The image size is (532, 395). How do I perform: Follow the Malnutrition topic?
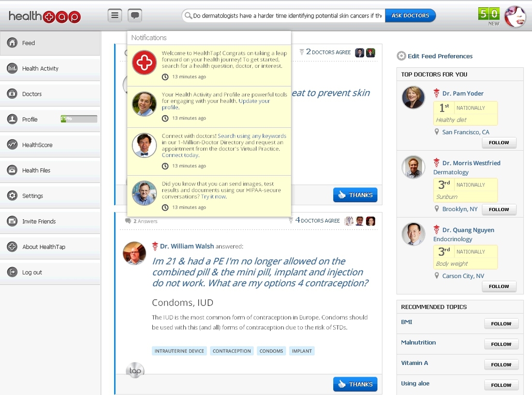point(501,344)
